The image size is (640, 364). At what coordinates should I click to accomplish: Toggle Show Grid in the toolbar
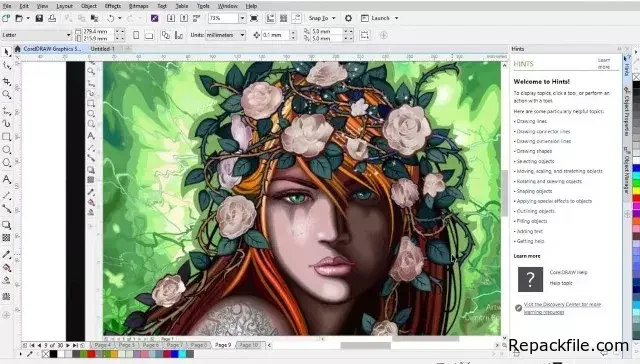(x=283, y=18)
